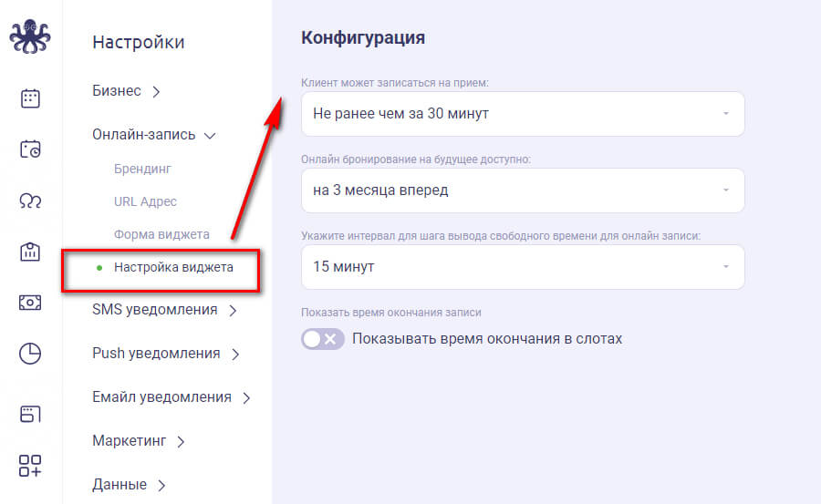This screenshot has width=821, height=504.
Task: Click the Настройки panel title
Action: 139,42
